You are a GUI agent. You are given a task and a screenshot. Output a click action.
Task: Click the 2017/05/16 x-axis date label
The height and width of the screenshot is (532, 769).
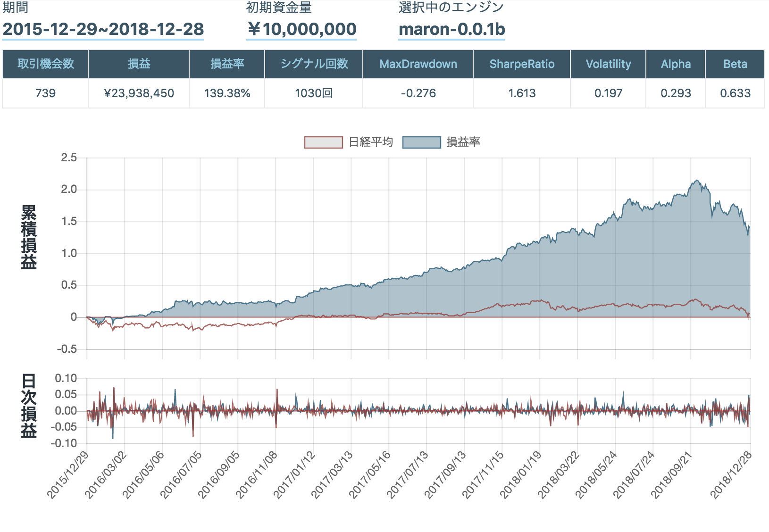click(x=369, y=474)
